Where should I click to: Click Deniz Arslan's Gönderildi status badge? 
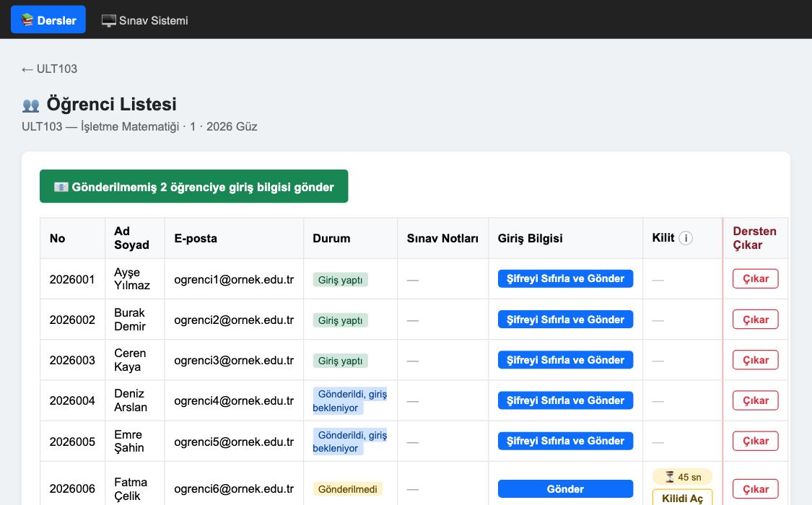[x=350, y=400]
